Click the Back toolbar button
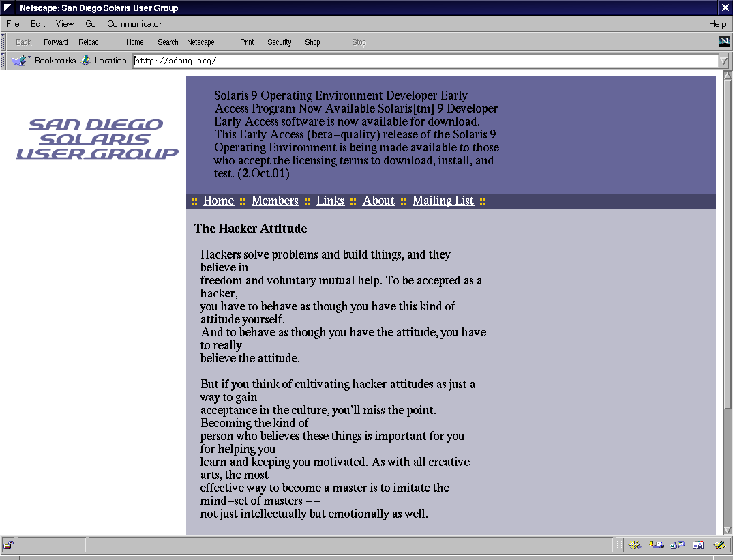Viewport: 733px width, 560px height. pyautogui.click(x=23, y=42)
